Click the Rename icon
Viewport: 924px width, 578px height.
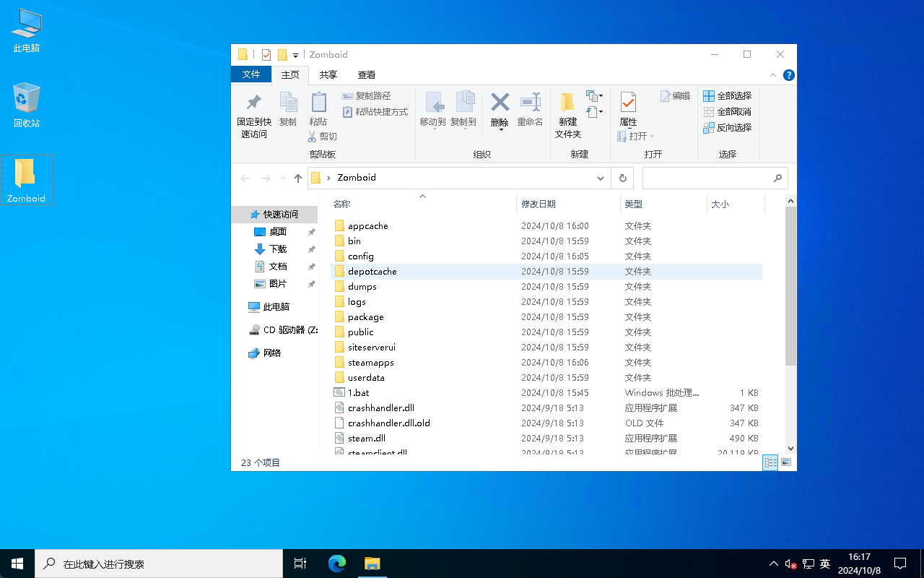tap(530, 102)
